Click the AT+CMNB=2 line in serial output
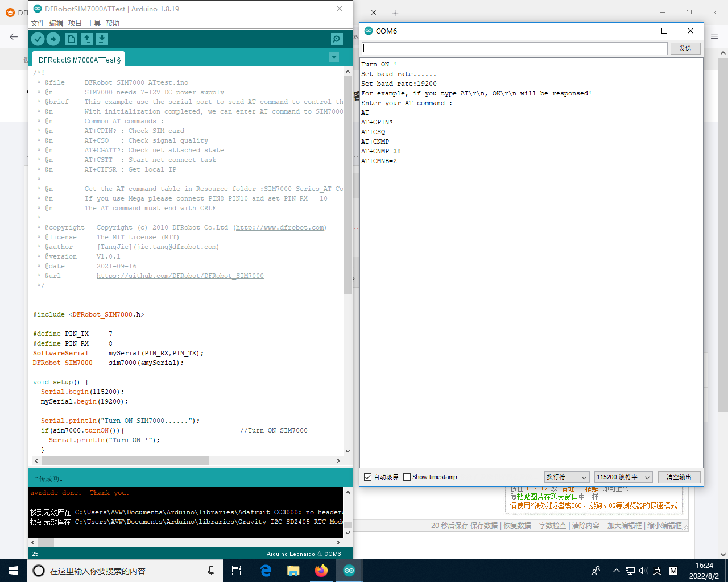Image resolution: width=728 pixels, height=582 pixels. pyautogui.click(x=379, y=161)
